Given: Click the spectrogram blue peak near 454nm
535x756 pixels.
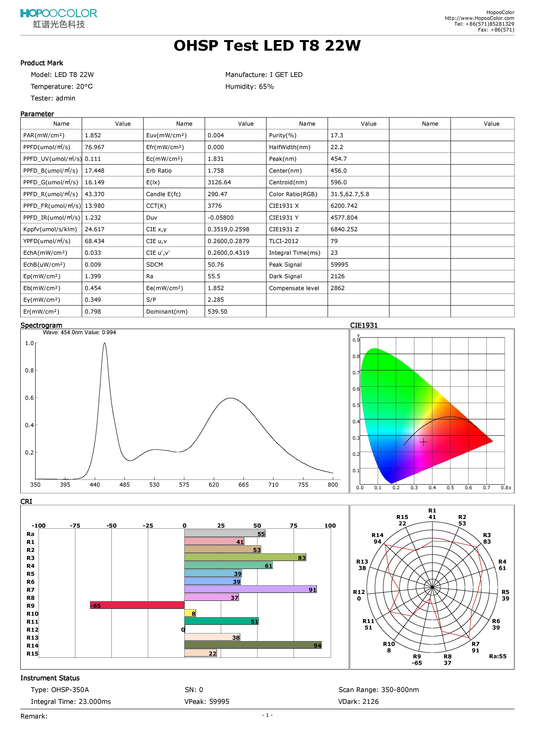Looking at the screenshot, I should [105, 344].
